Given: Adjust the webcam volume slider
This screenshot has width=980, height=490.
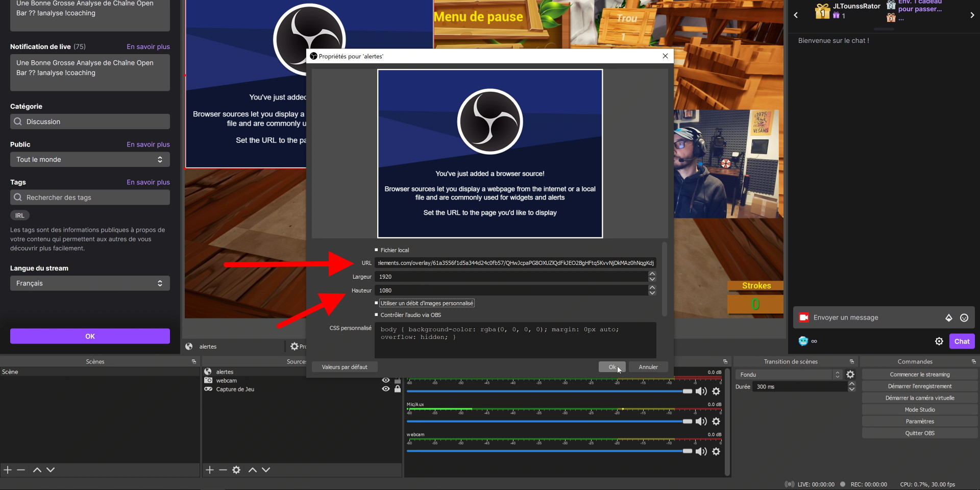Looking at the screenshot, I should pos(549,451).
